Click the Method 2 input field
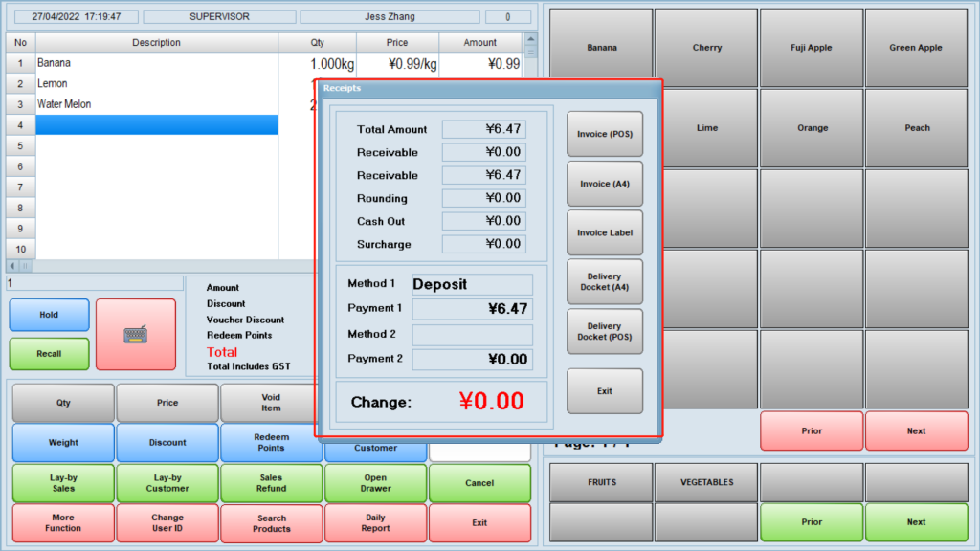The image size is (980, 551). coord(472,335)
